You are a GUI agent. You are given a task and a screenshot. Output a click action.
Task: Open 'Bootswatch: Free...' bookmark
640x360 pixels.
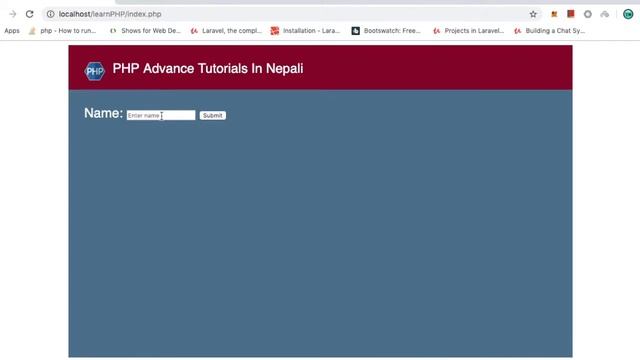386,31
